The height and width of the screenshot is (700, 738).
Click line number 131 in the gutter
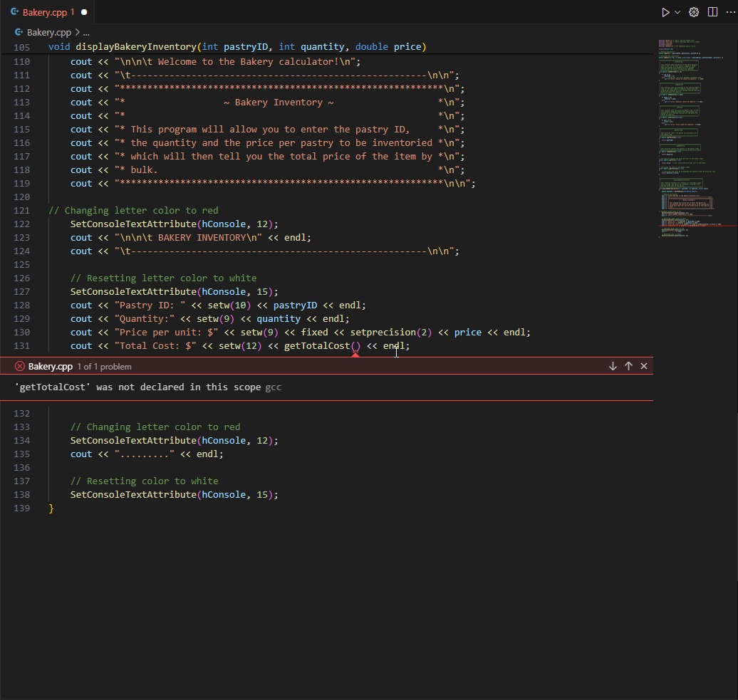coord(21,346)
